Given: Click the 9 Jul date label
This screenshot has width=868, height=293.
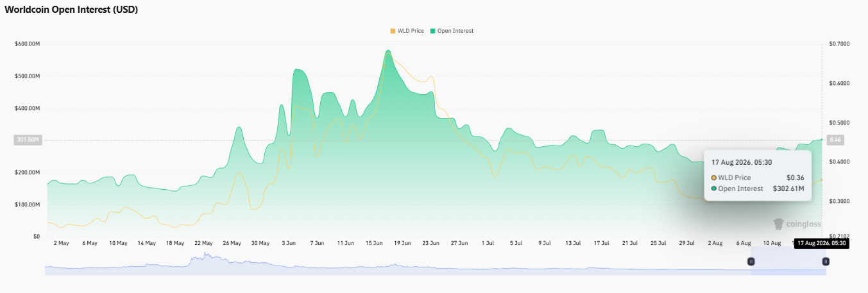Looking at the screenshot, I should click(544, 244).
